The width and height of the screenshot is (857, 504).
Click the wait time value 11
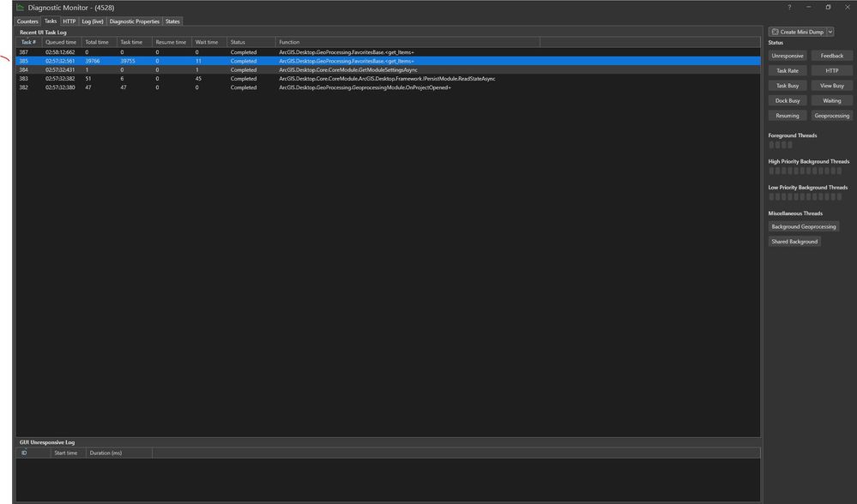pyautogui.click(x=198, y=61)
